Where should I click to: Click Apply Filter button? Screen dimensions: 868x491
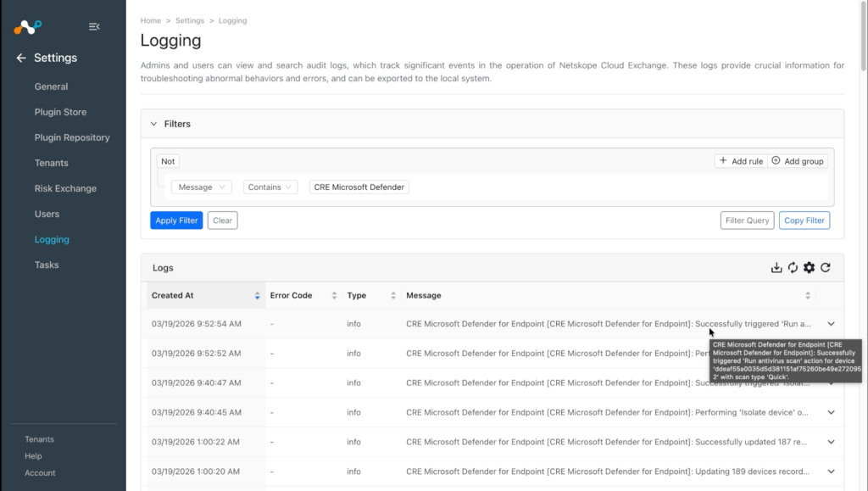click(176, 220)
